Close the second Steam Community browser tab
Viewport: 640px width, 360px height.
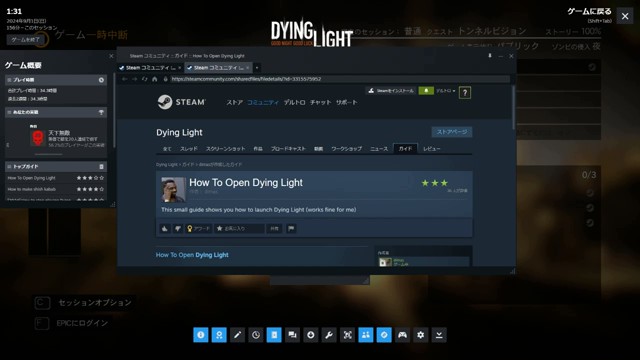point(247,68)
